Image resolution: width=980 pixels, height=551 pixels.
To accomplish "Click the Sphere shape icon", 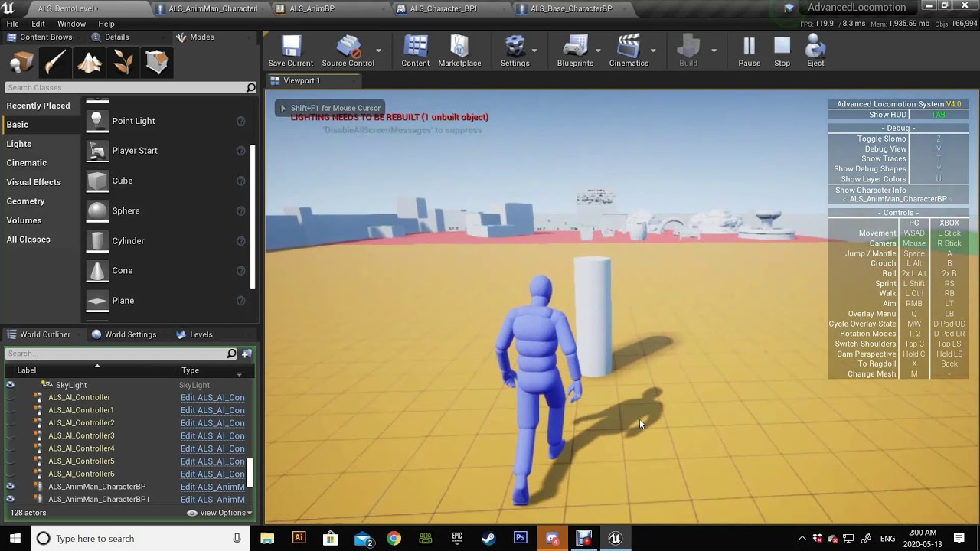I will point(97,210).
